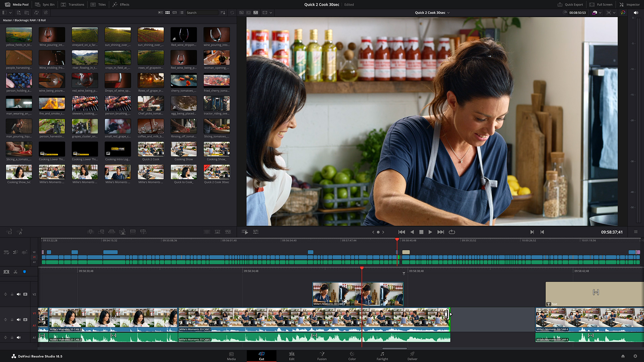Open the bin selector chevron beside Media Pool icon
The height and width of the screenshot is (362, 644).
[10, 12]
